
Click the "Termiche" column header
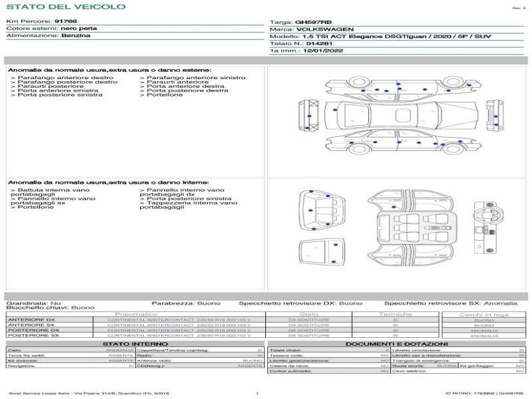click(396, 315)
